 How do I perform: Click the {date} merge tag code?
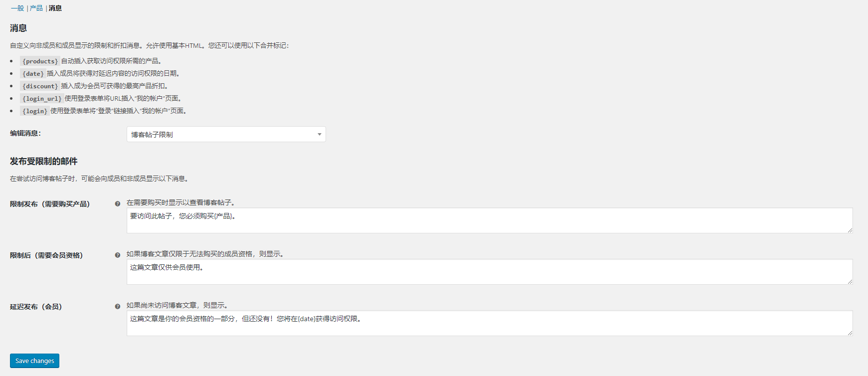33,73
